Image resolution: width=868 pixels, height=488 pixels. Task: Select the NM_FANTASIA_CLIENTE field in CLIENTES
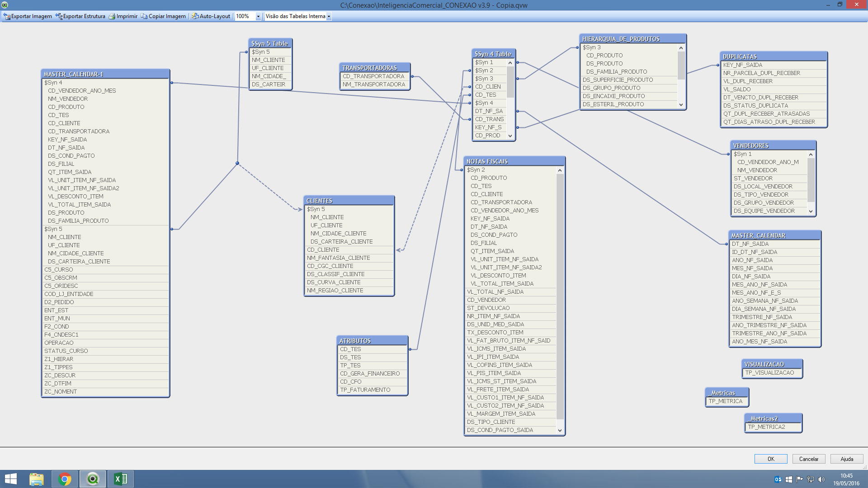point(349,258)
